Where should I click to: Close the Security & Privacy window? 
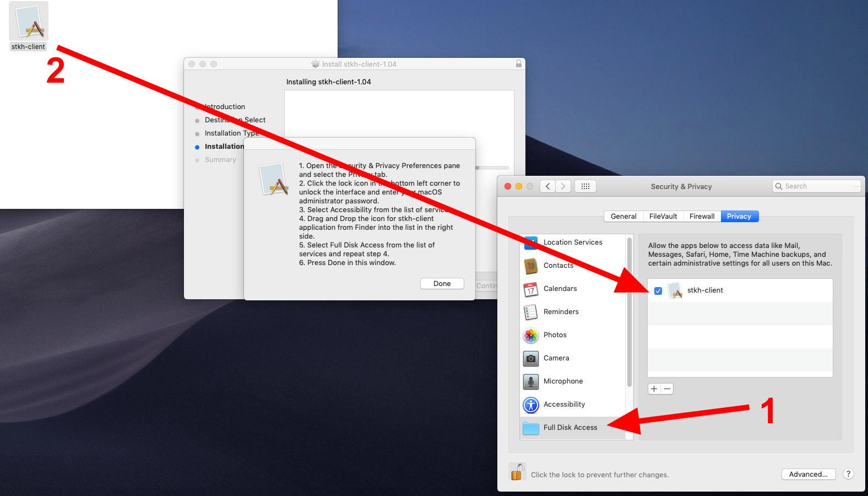[508, 186]
